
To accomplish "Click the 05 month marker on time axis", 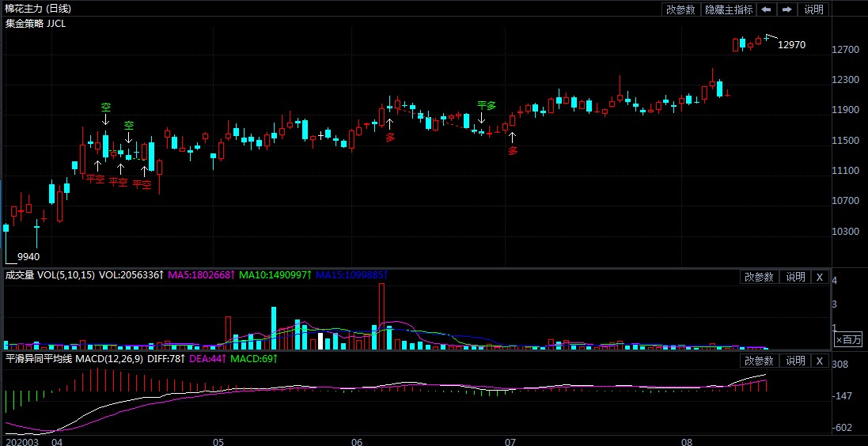I will point(218,441).
